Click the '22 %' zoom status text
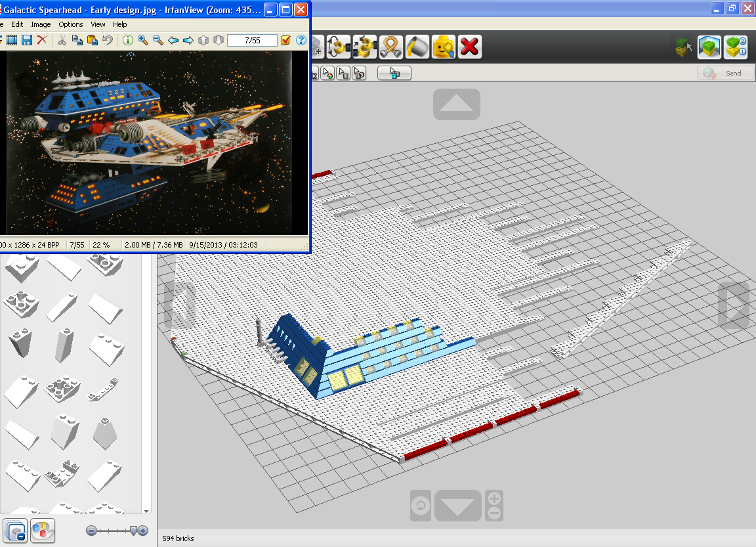Viewport: 756px width, 547px height. 101,245
